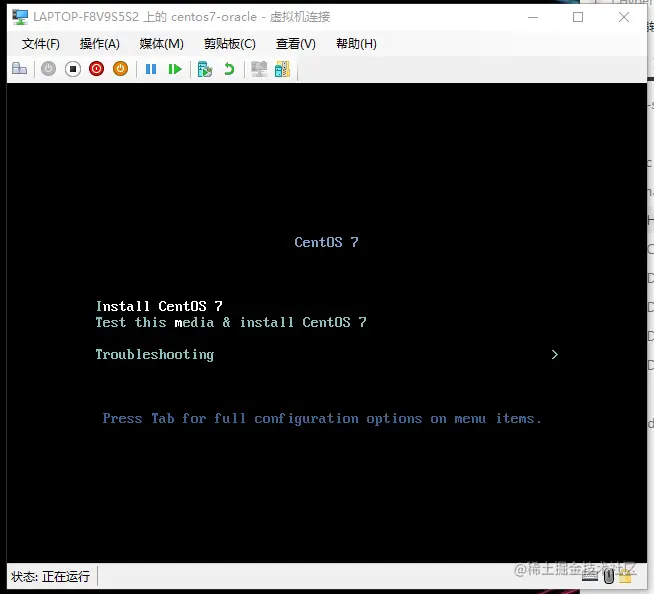Open the 查看(V) menu

(296, 44)
